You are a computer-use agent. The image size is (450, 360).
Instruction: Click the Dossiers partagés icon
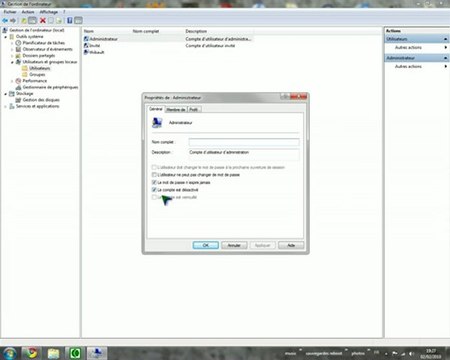tap(18, 56)
